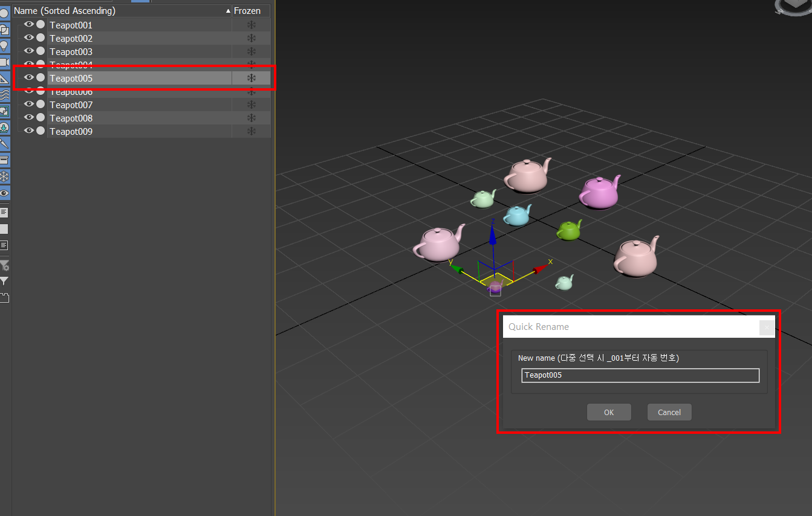Toggle the Display Frozen Objects snowflake icon
The height and width of the screenshot is (516, 812).
(4, 176)
